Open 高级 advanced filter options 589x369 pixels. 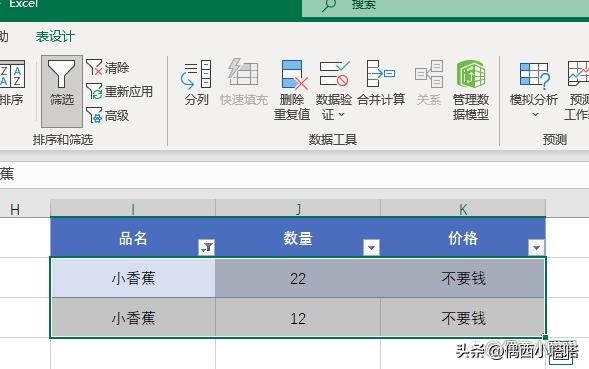[x=108, y=115]
